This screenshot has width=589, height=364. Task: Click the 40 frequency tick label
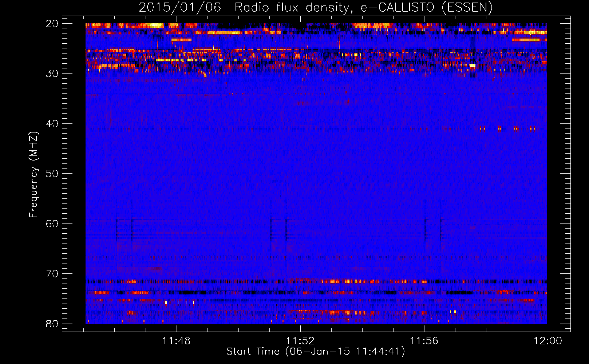point(52,124)
